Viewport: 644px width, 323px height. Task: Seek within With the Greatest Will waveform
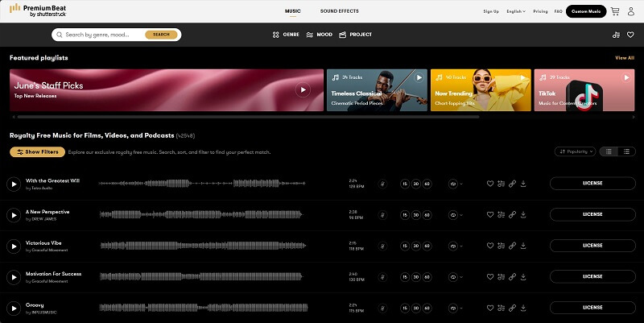[x=202, y=184]
